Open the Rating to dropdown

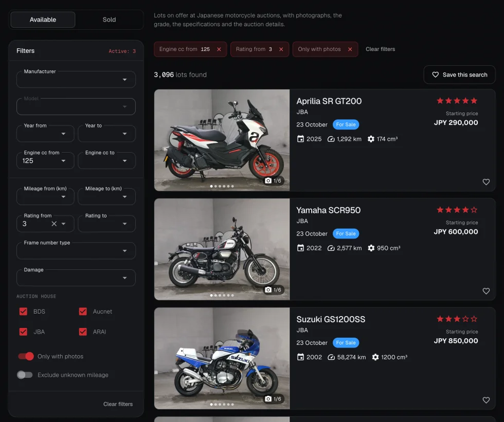[106, 224]
